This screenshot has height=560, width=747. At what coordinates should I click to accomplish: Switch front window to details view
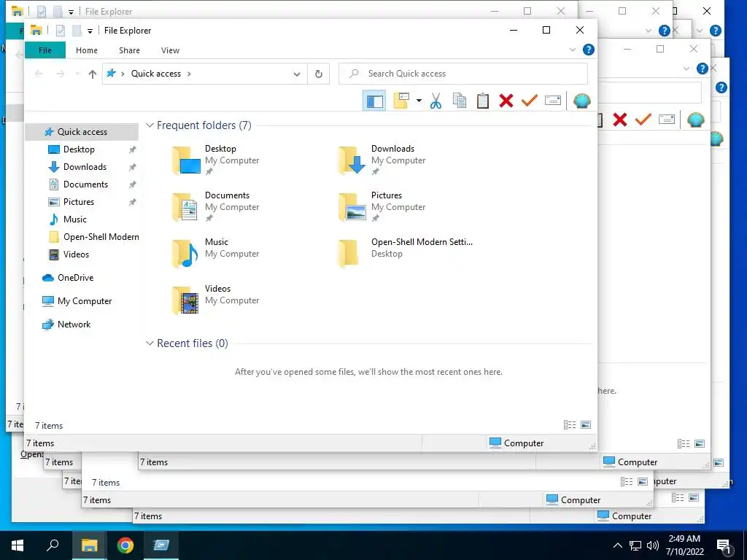pyautogui.click(x=569, y=425)
